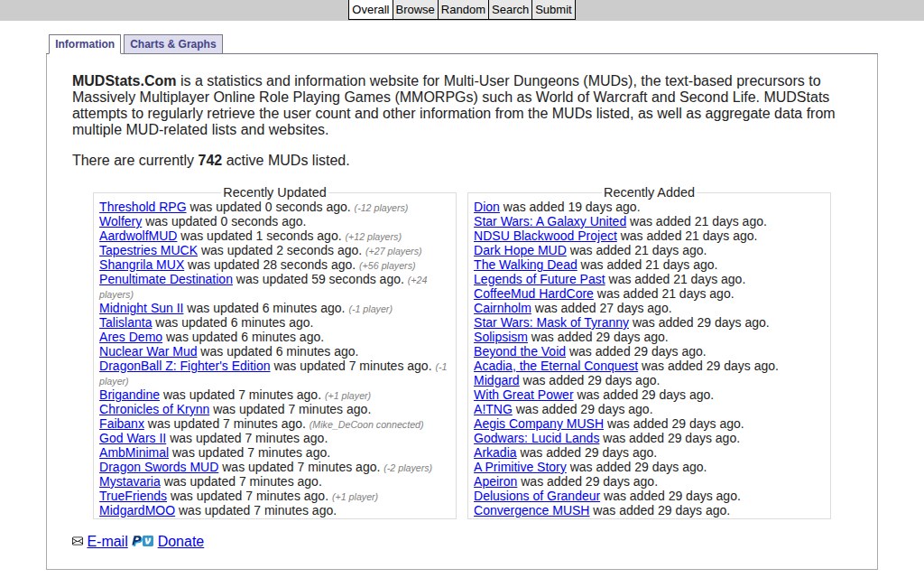Visit the Talislanta entry
This screenshot has width=924, height=578.
(125, 322)
